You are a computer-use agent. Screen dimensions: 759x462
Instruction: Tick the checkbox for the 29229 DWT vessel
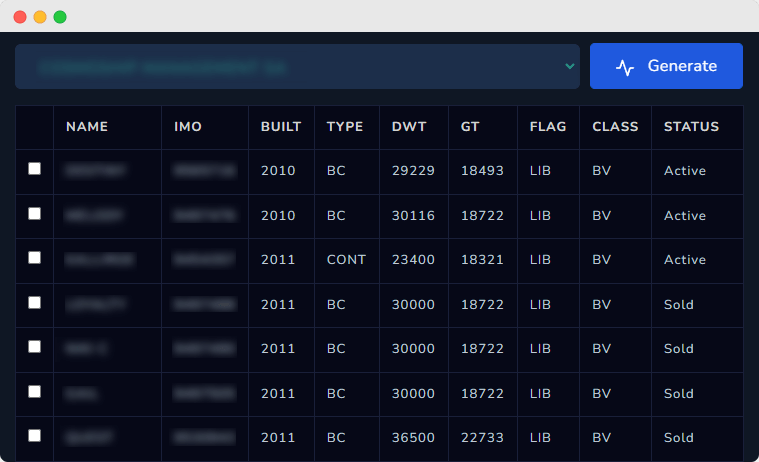(x=35, y=169)
